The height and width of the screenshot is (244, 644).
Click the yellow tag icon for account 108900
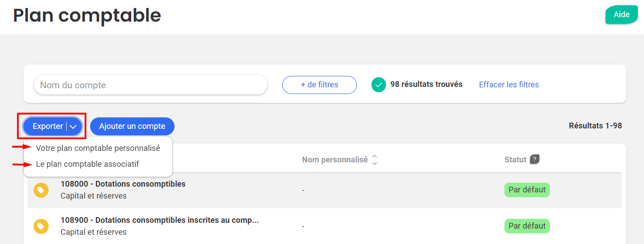[41, 226]
